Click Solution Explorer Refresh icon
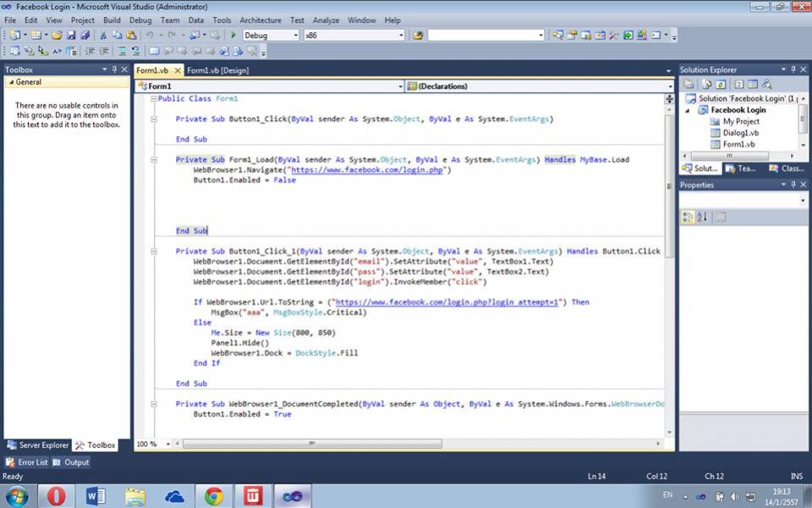Screen dimensions: 812x508 (x=721, y=84)
